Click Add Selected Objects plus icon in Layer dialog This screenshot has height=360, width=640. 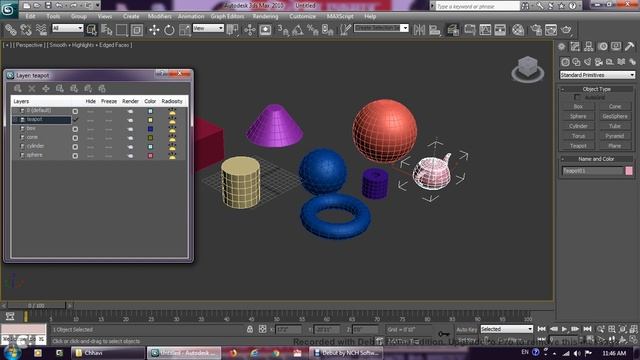[46, 88]
